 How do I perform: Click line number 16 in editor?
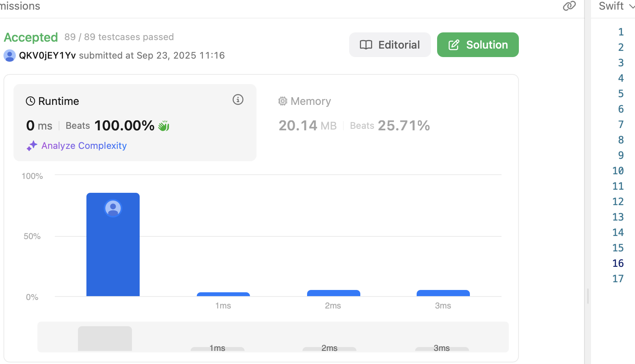618,263
